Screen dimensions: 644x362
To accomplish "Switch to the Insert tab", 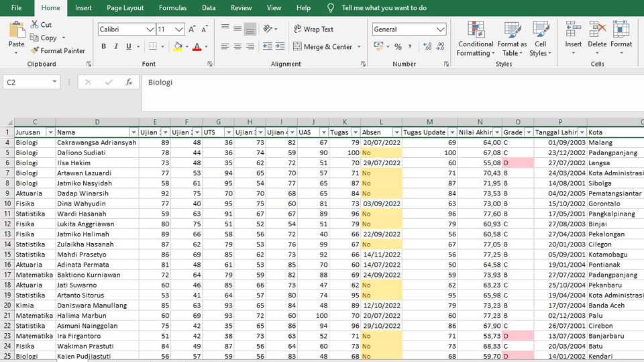I will coord(83,8).
